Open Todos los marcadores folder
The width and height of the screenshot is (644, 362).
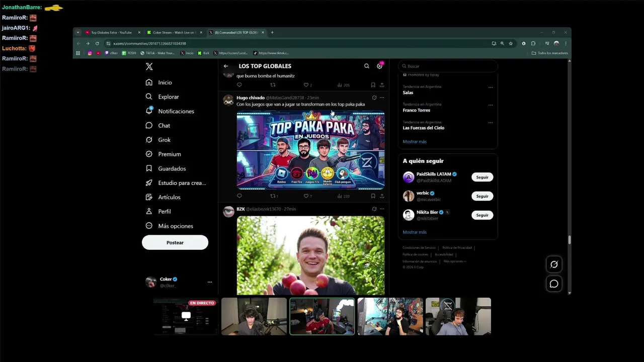coord(550,53)
